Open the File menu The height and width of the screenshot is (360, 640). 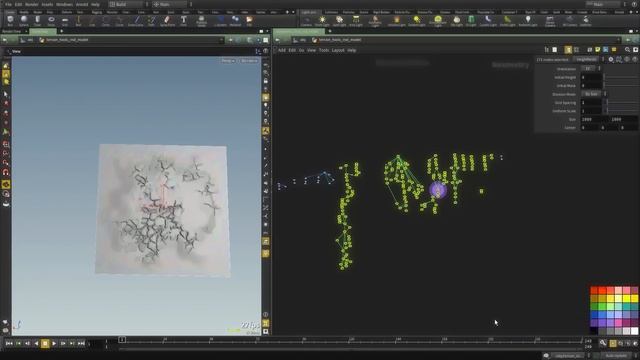click(x=8, y=4)
